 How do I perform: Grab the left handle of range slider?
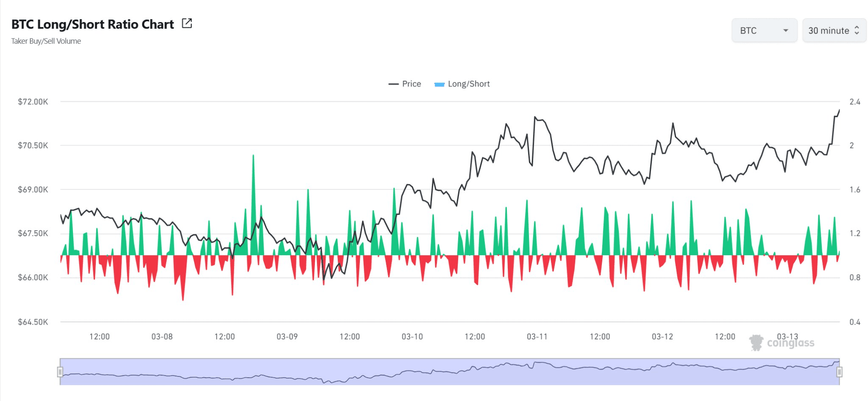pyautogui.click(x=60, y=372)
